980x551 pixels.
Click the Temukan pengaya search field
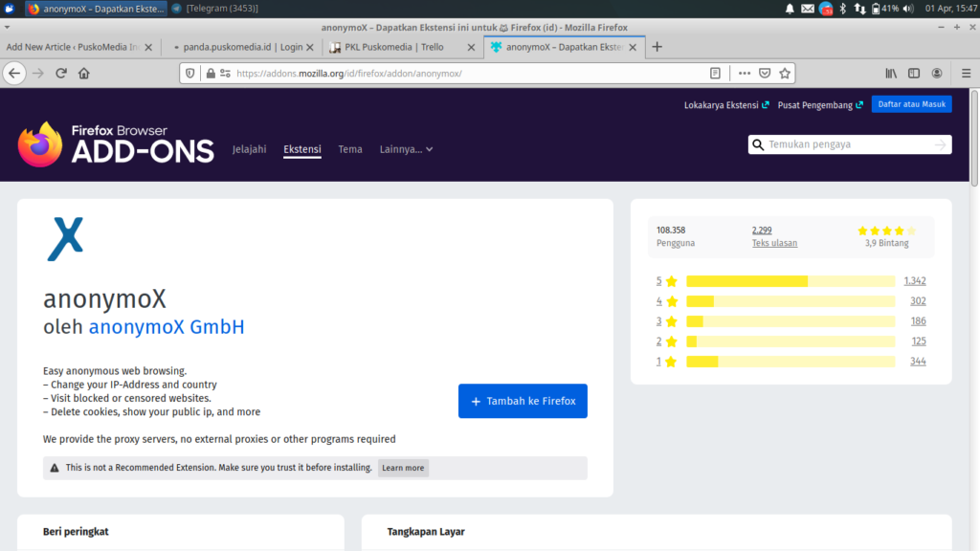[x=850, y=145]
